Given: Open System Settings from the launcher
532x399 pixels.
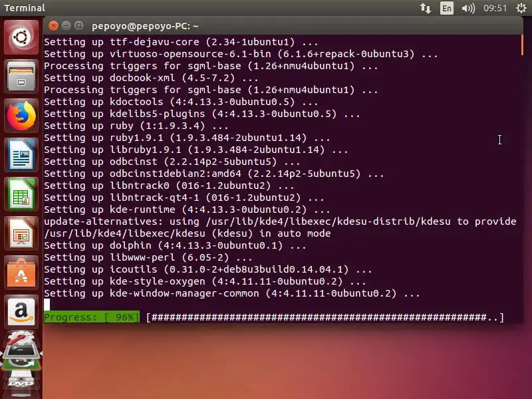Looking at the screenshot, I should tap(21, 338).
